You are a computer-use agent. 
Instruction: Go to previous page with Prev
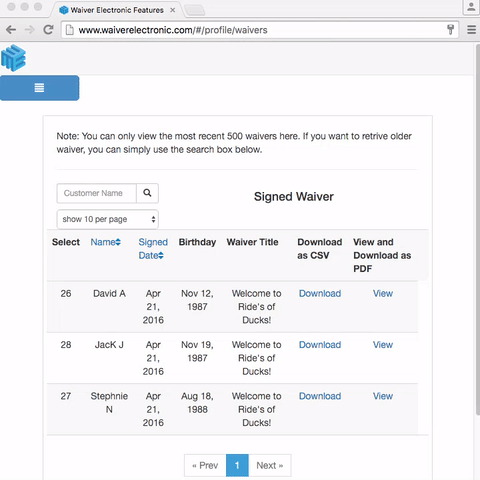205,465
